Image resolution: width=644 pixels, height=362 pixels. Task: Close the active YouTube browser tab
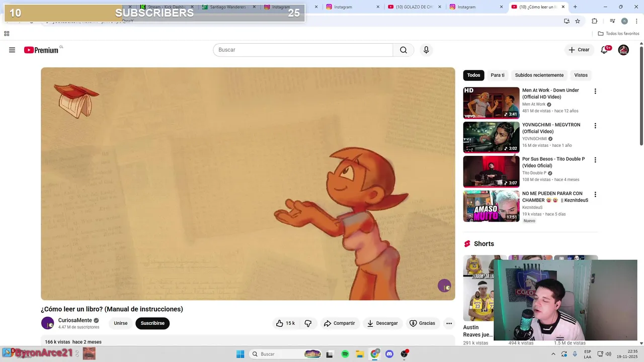(563, 7)
